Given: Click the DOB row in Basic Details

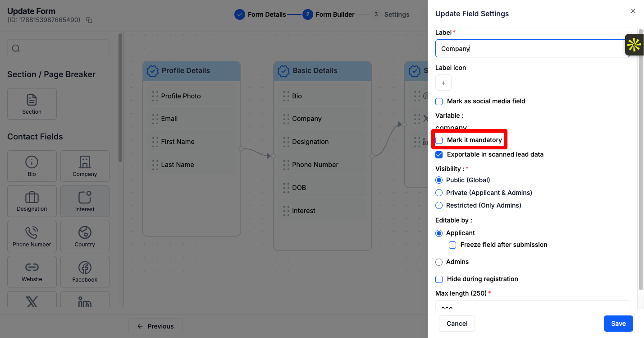Looking at the screenshot, I should tap(323, 188).
